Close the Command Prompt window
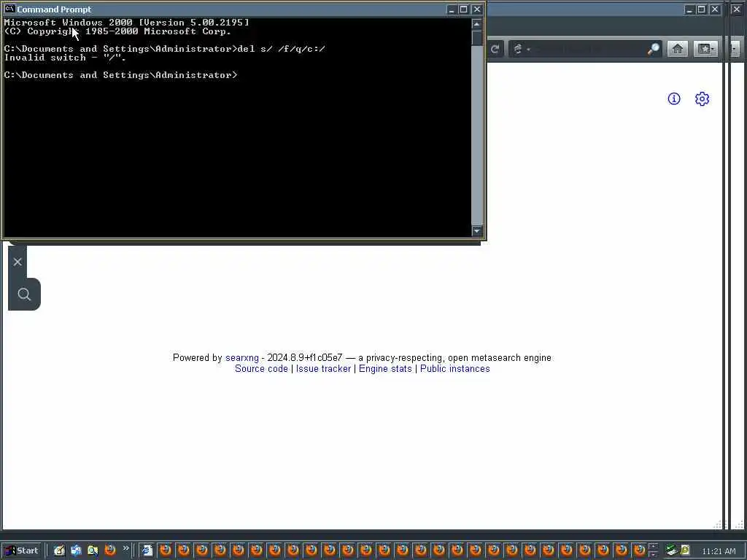This screenshot has height=560, width=747. coord(477,9)
